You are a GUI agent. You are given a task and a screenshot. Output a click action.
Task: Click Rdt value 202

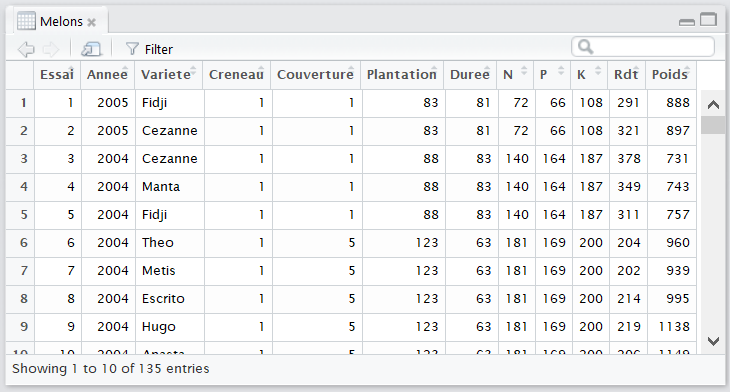tap(629, 270)
